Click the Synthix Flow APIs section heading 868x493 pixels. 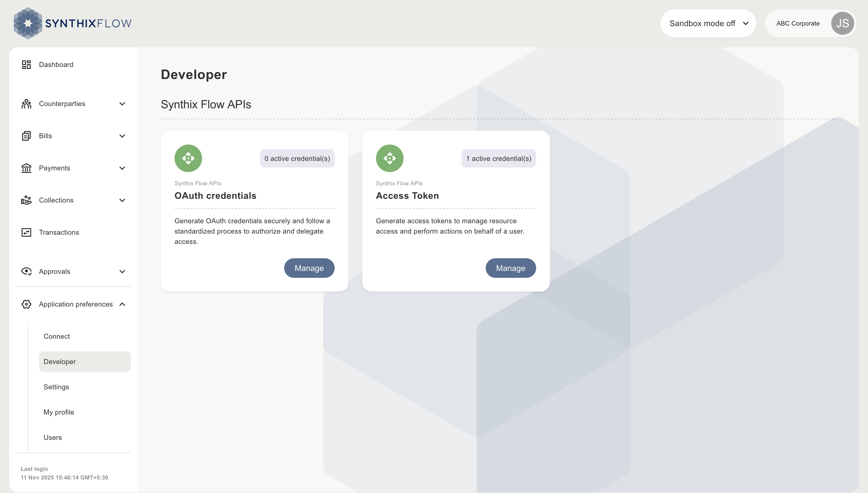206,104
